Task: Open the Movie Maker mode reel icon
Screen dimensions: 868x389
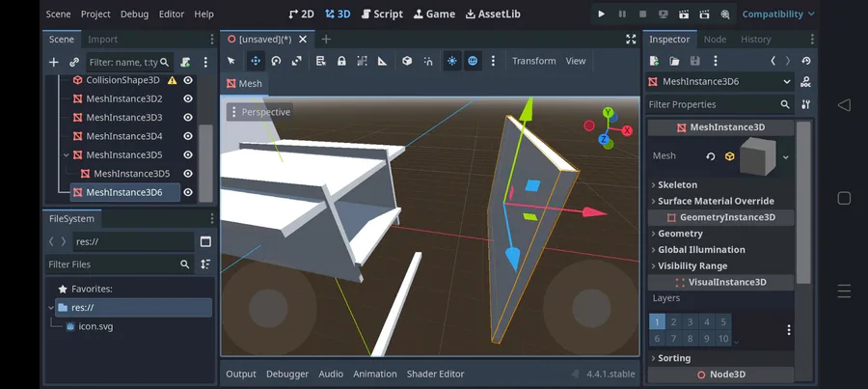Action: [724, 14]
